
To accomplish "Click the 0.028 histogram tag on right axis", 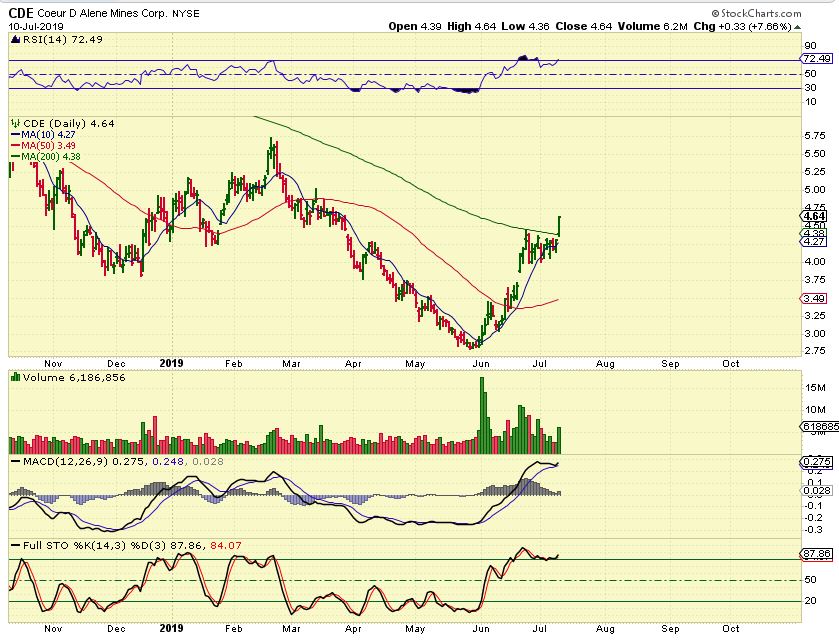I will click(x=817, y=491).
